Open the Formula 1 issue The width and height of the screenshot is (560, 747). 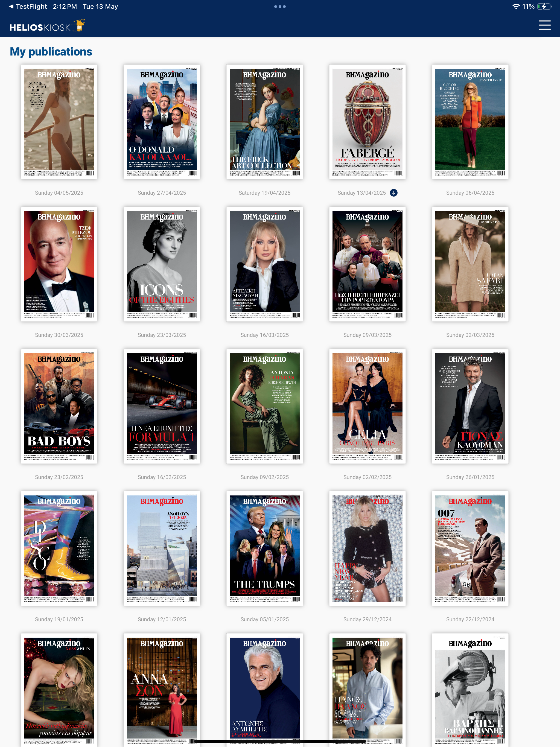162,406
